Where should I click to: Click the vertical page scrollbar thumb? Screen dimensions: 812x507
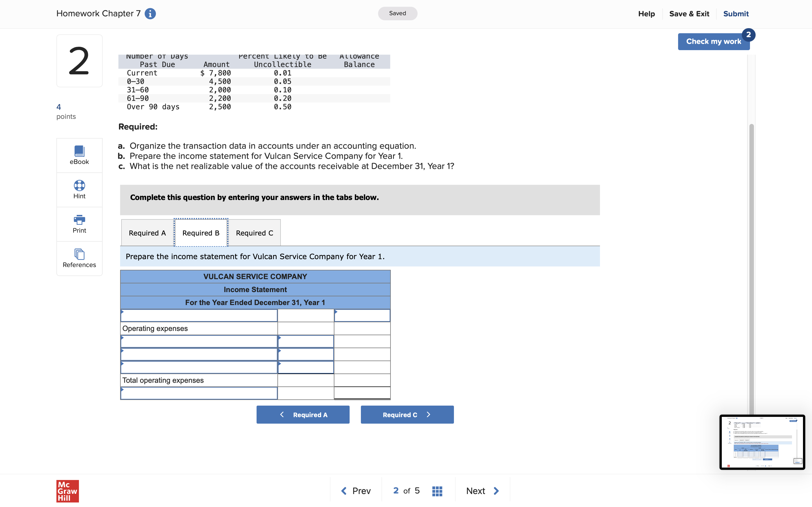pyautogui.click(x=751, y=268)
